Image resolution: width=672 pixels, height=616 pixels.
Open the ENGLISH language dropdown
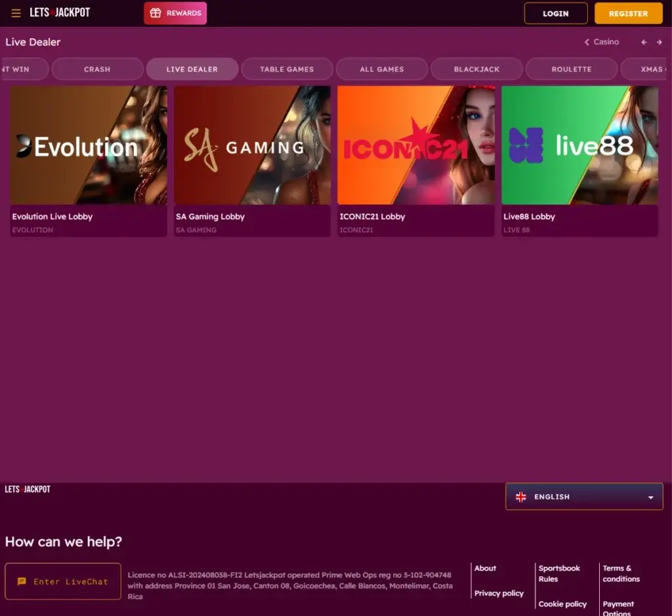583,497
